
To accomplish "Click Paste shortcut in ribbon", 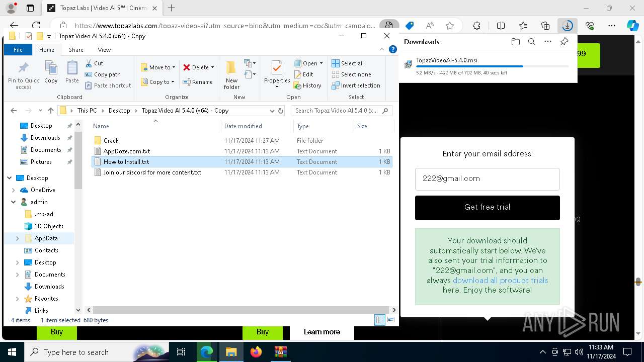I will tap(108, 85).
